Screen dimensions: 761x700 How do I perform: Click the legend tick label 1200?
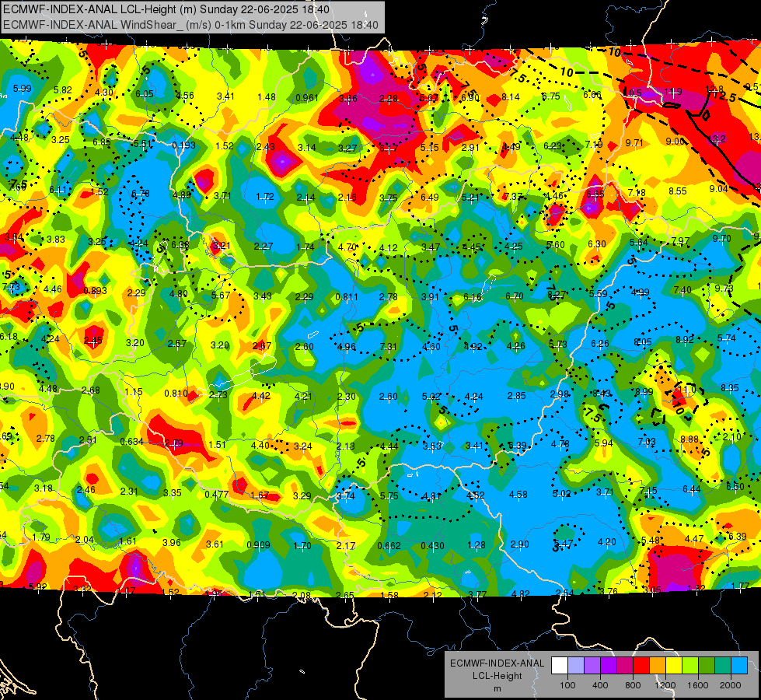(665, 685)
